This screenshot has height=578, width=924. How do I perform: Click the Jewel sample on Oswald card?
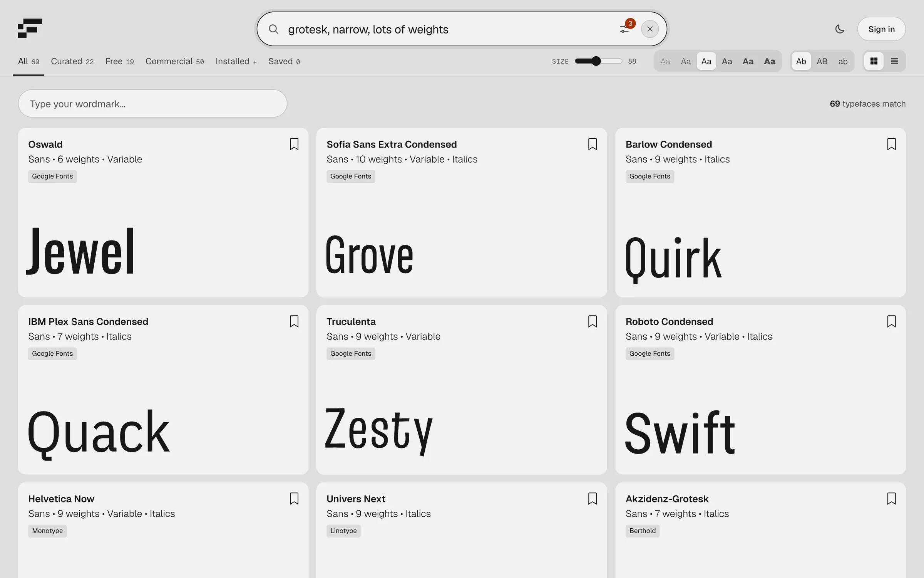[81, 251]
